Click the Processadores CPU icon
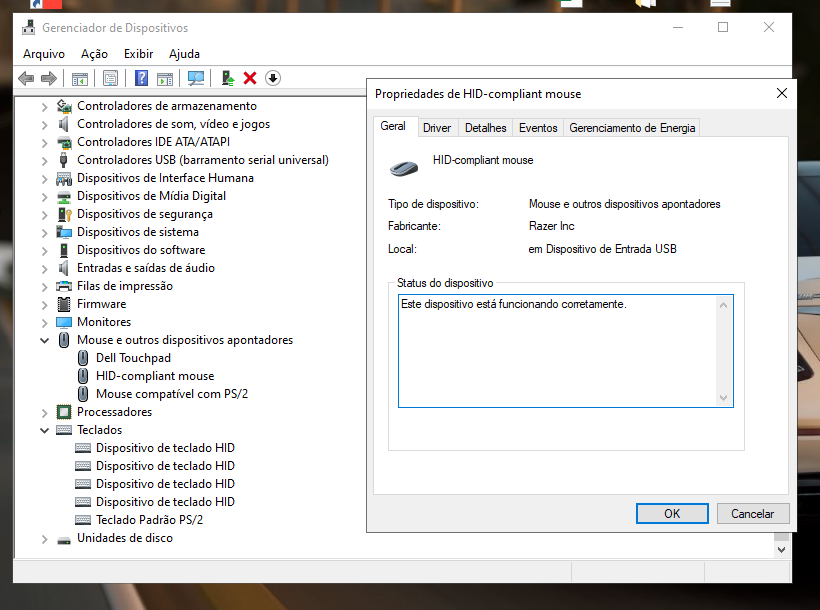 click(x=64, y=412)
